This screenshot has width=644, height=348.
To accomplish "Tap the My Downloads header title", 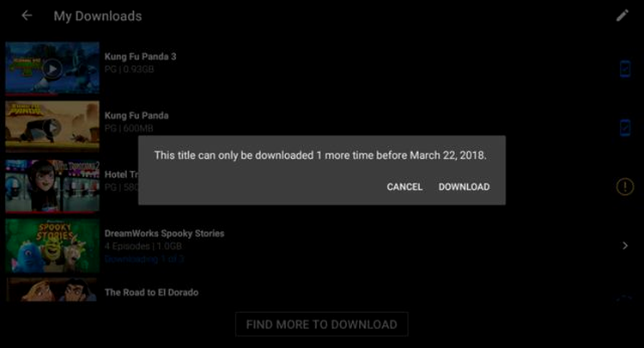I will (x=98, y=16).
